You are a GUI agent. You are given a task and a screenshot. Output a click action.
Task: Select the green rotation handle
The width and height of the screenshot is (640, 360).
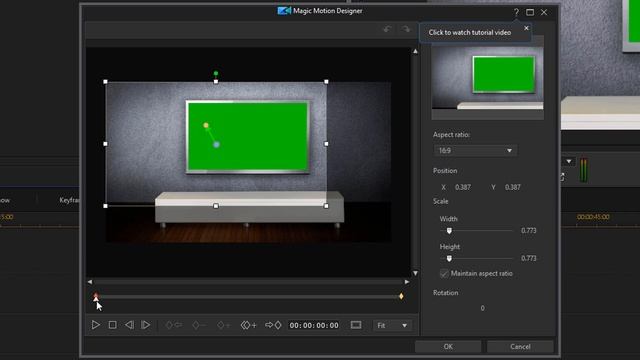(216, 73)
